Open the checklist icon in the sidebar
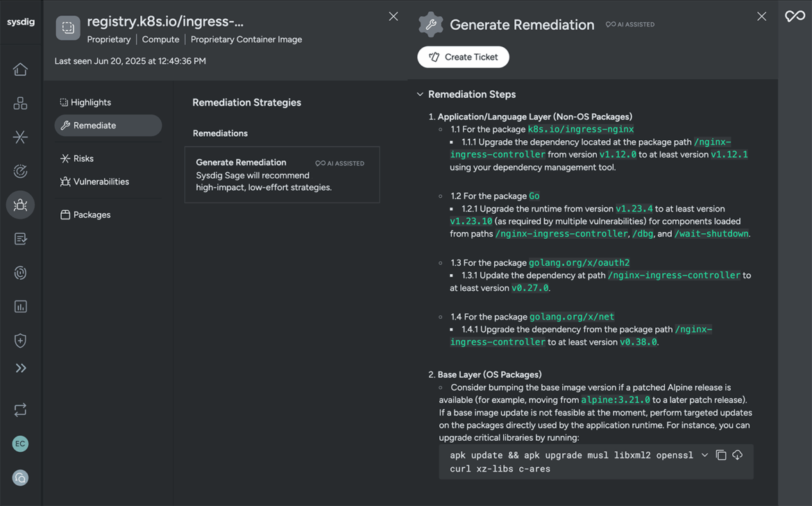812x506 pixels. click(x=20, y=239)
